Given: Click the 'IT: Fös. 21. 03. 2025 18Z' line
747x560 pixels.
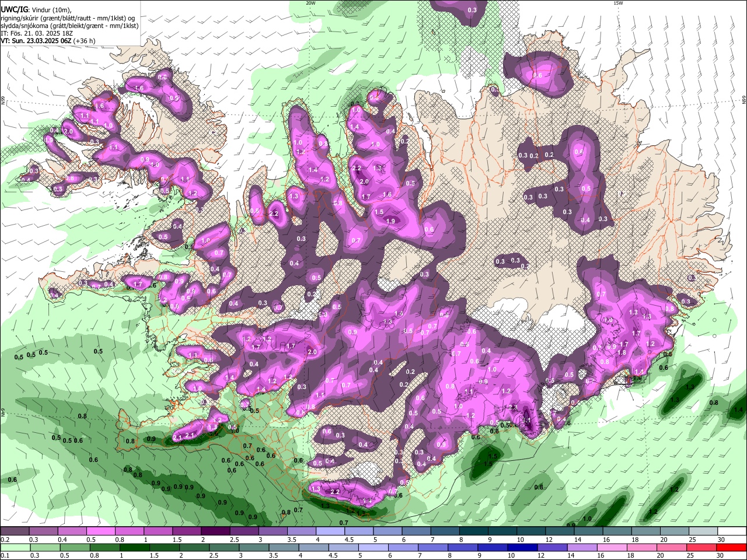Looking at the screenshot, I should click(x=36, y=33).
